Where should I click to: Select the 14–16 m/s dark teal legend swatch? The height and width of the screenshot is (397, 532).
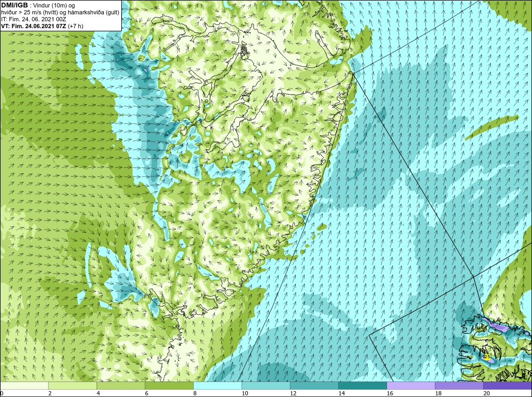(363, 386)
